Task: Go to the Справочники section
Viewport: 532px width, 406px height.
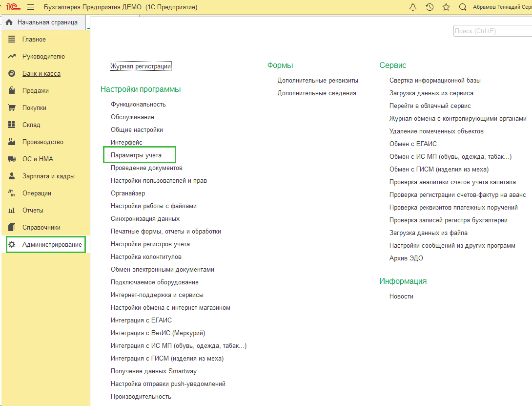Action: point(41,227)
